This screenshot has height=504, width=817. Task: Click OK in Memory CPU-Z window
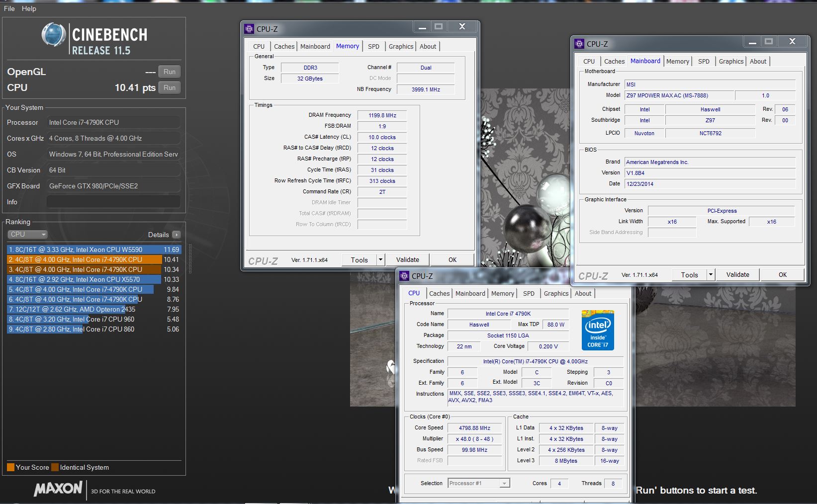click(453, 259)
